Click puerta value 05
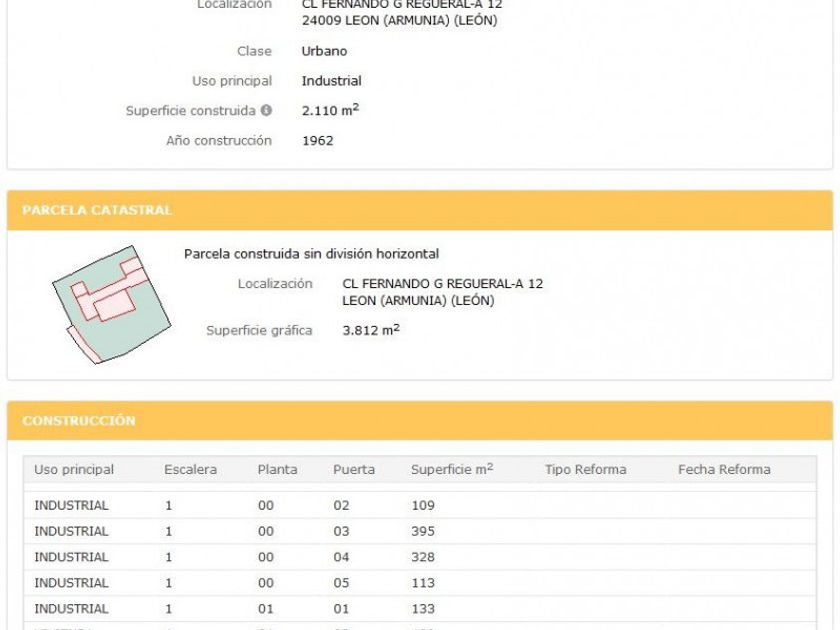Screen dimensions: 840x630 (341, 583)
